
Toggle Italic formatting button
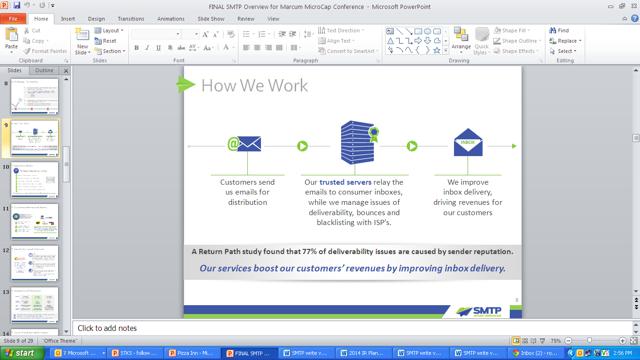[147, 48]
